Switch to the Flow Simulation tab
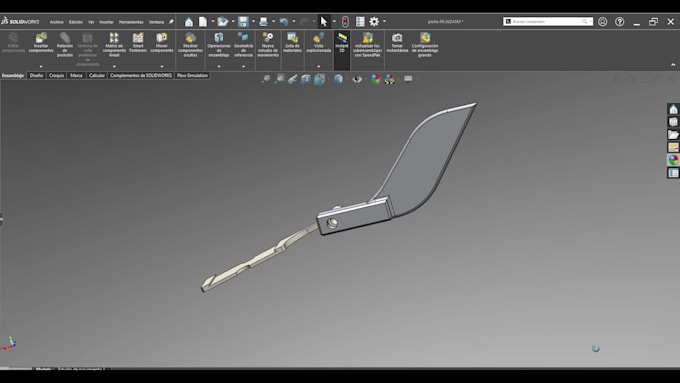 (x=192, y=75)
